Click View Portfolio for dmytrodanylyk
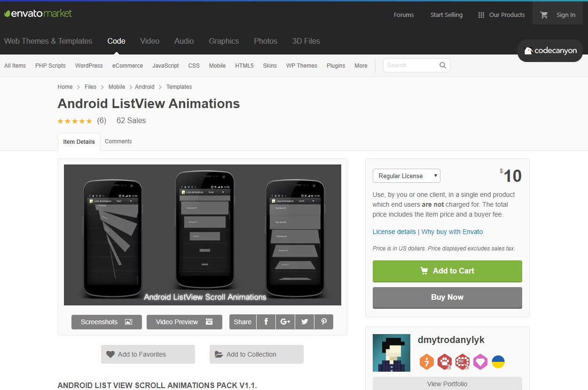 (447, 383)
